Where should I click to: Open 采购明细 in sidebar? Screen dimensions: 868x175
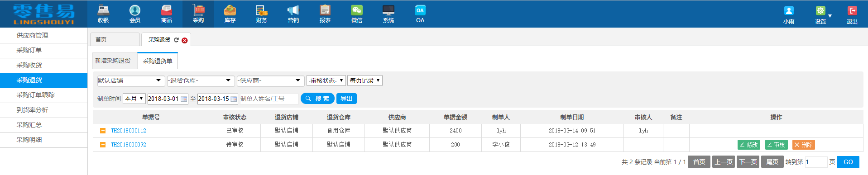pos(43,140)
